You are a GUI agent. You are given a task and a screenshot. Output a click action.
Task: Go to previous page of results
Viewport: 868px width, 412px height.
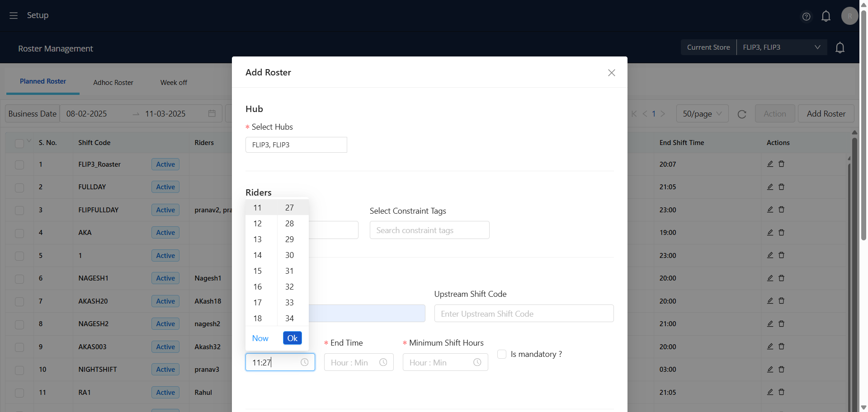coord(645,114)
